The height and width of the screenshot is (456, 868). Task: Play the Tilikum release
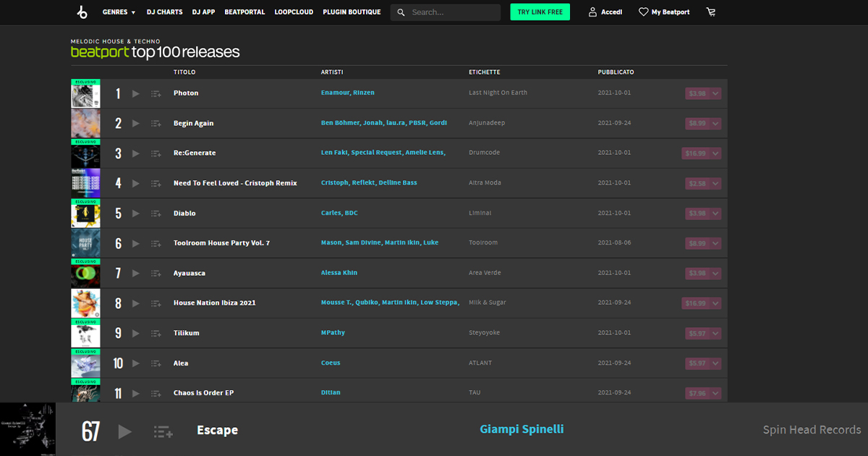pos(136,334)
